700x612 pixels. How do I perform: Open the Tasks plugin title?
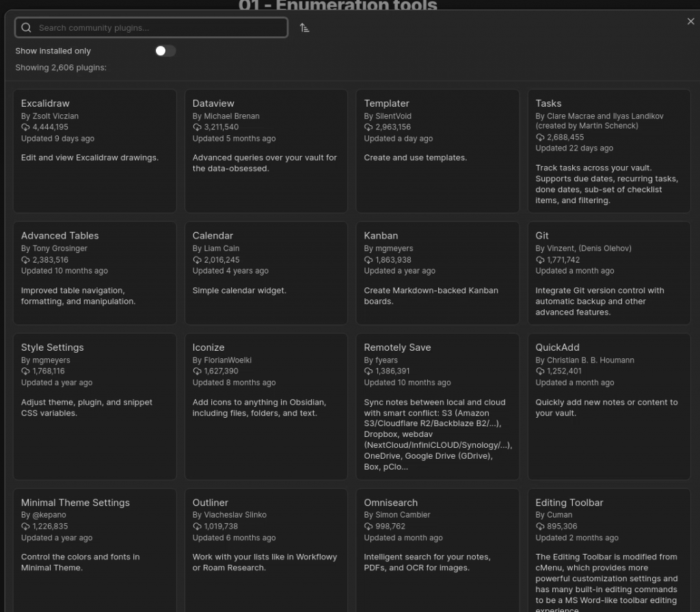point(548,104)
